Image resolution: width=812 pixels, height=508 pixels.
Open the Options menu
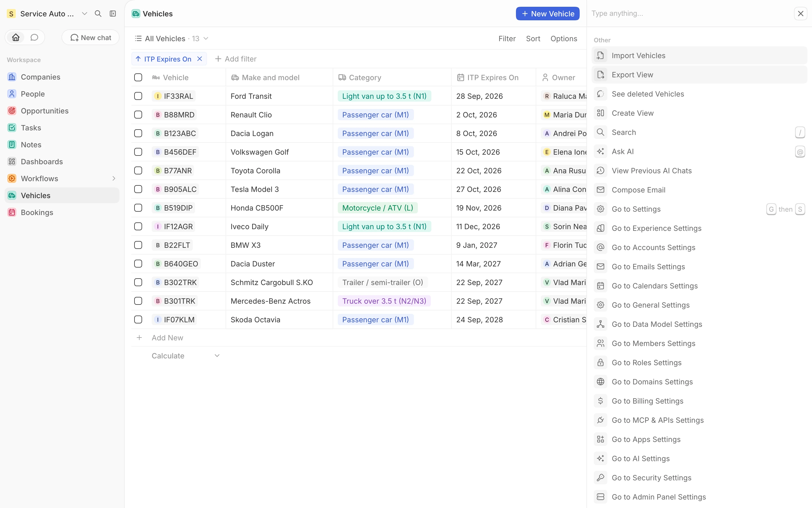click(564, 39)
